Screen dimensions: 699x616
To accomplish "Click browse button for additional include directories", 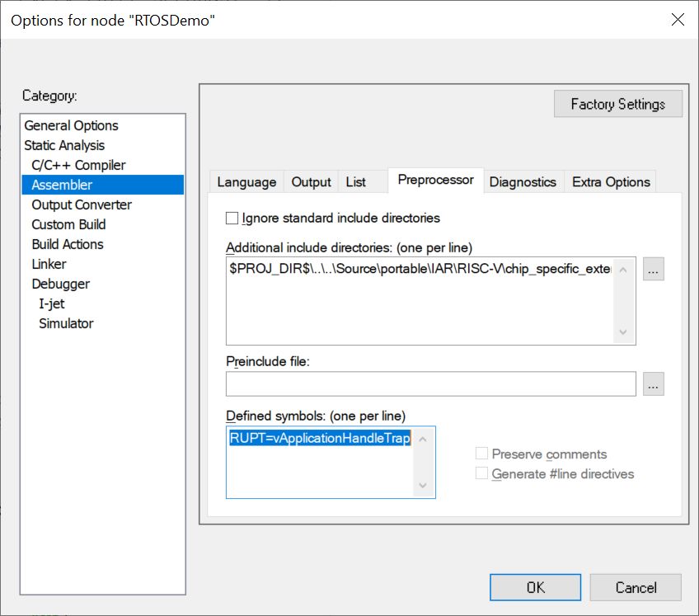I will coord(654,270).
